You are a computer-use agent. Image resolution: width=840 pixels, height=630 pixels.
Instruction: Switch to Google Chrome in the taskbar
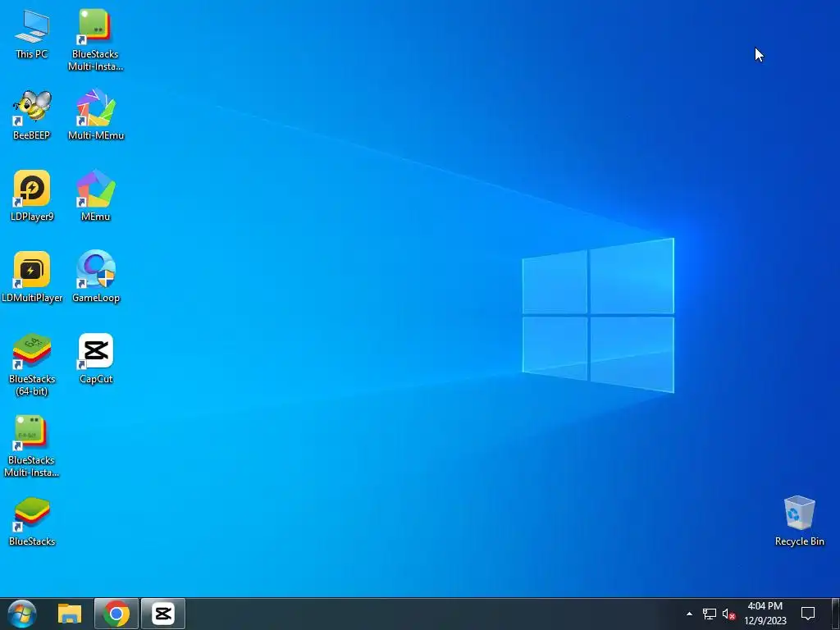[x=116, y=614]
